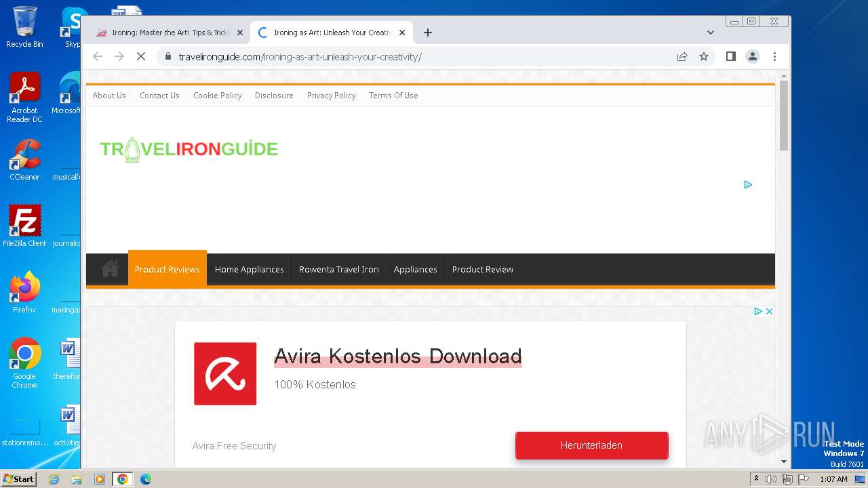Open Acrobat Reader DC desktop icon

click(24, 98)
